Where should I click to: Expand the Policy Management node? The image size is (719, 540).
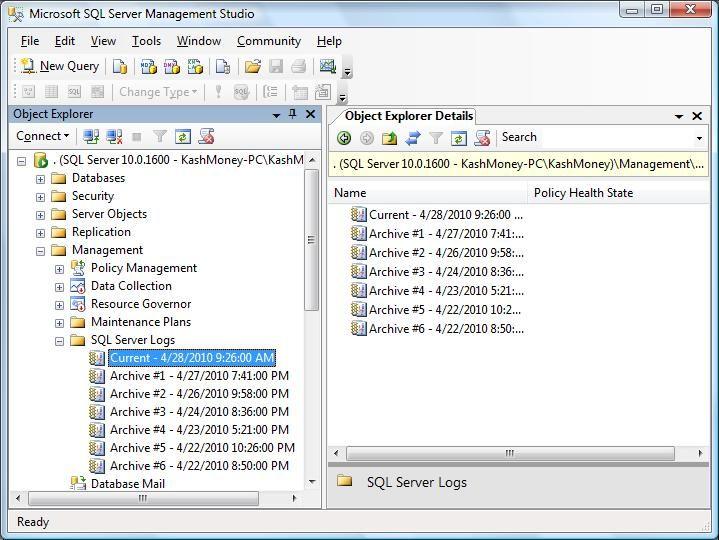pos(59,269)
